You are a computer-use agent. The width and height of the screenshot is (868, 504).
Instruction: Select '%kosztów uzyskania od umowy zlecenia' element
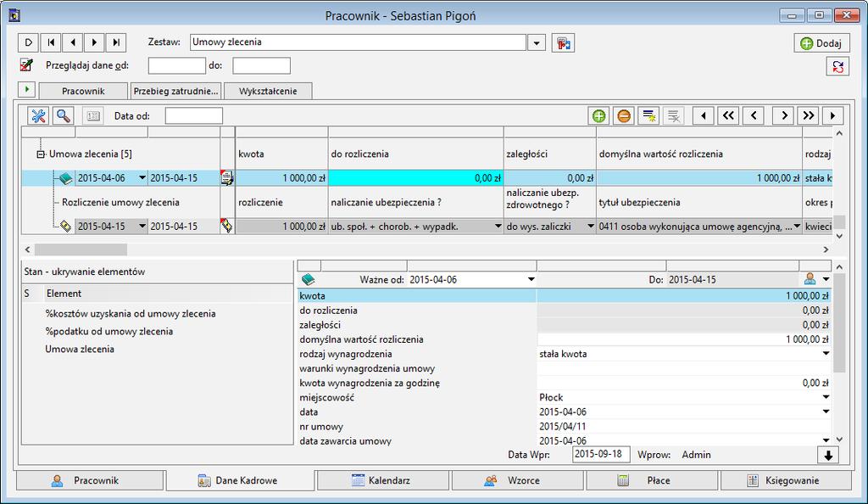131,313
